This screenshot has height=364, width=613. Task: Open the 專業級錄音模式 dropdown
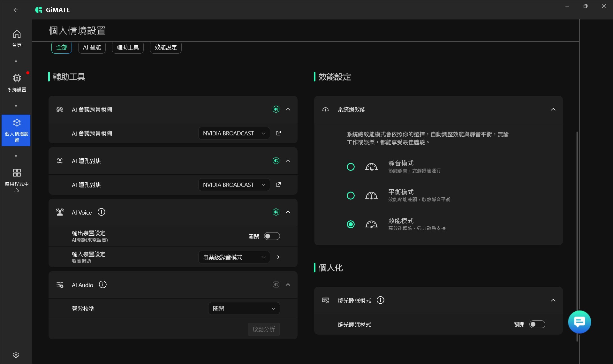click(x=234, y=257)
